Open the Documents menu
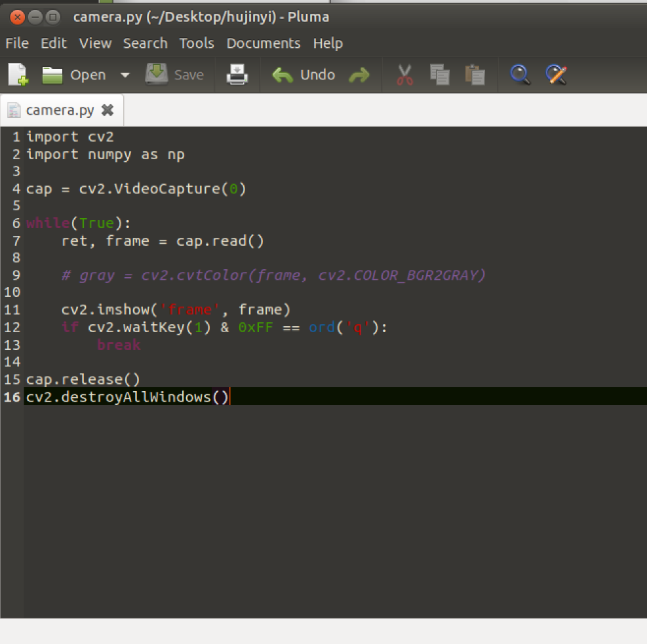Screen dimensions: 647x644 point(264,43)
